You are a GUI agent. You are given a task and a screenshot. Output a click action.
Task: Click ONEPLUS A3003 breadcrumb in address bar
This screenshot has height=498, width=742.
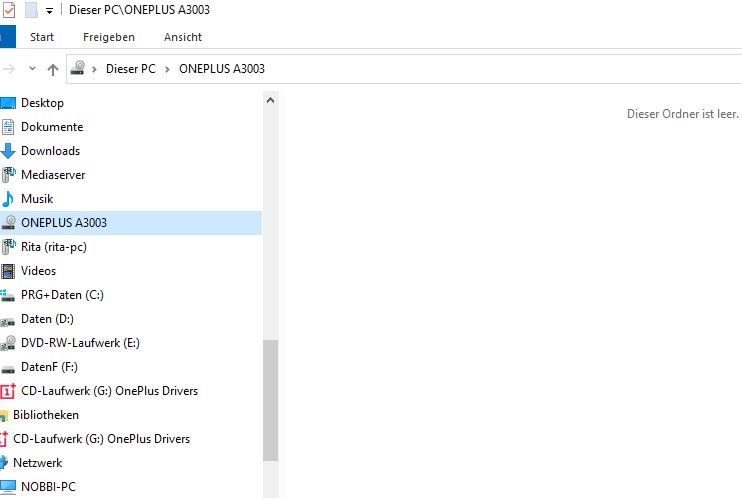pyautogui.click(x=221, y=69)
